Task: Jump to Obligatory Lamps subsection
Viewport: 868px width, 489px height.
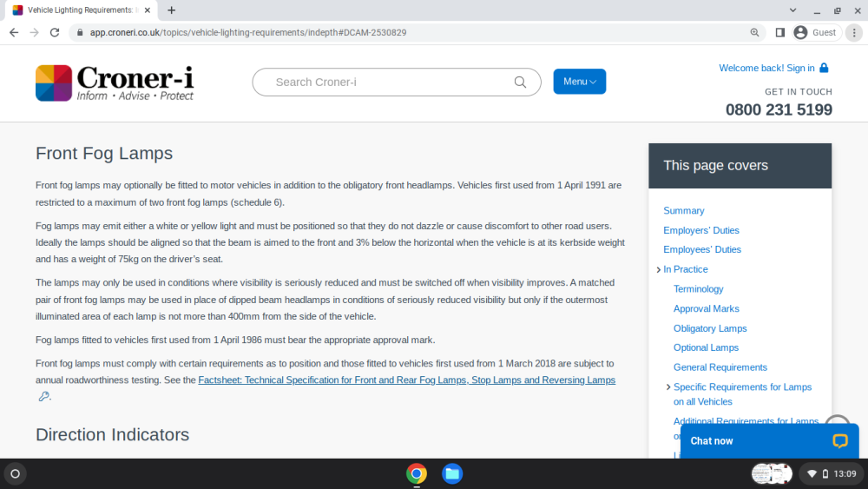Action: [x=710, y=328]
